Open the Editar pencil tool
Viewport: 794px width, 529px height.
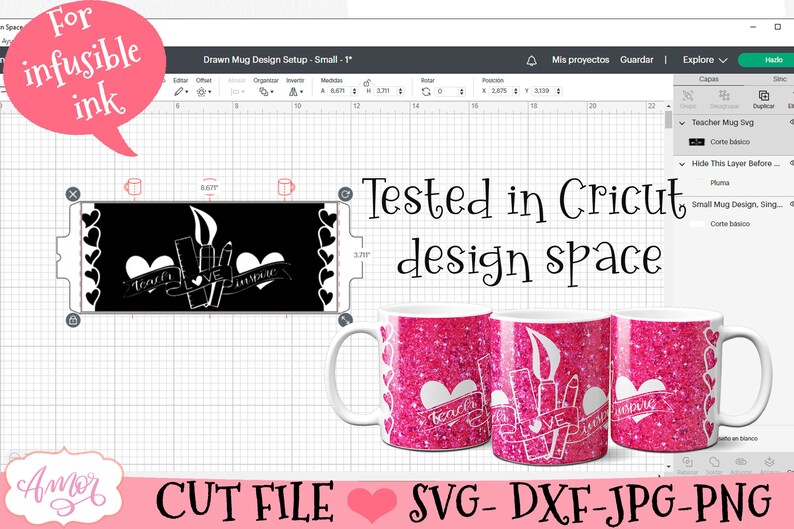click(x=178, y=92)
